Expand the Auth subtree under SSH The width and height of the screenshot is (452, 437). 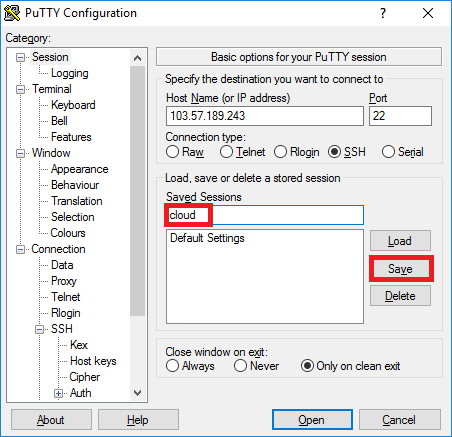point(58,393)
